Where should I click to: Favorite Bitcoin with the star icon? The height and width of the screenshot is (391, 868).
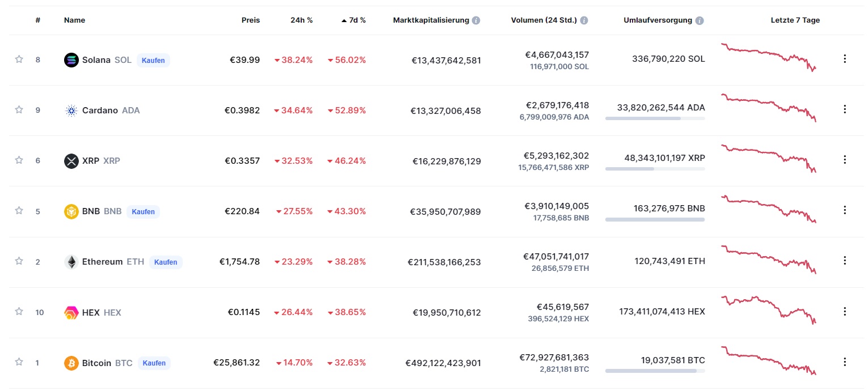pyautogui.click(x=19, y=362)
